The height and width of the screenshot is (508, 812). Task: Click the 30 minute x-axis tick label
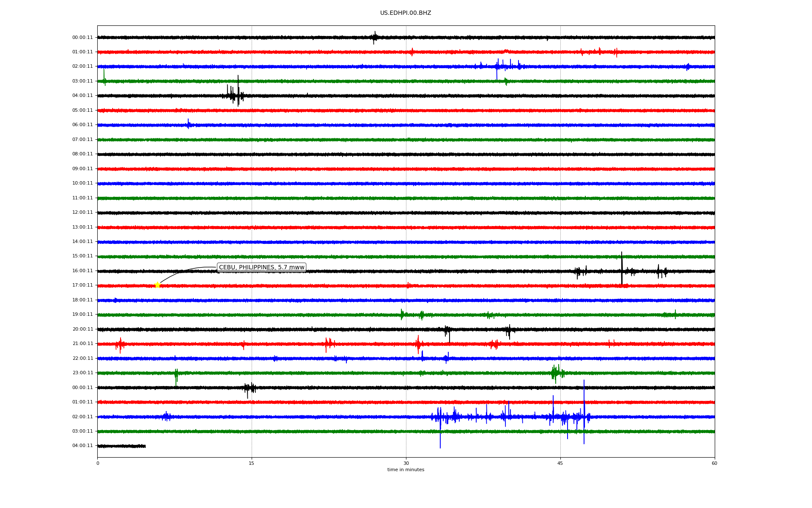click(406, 463)
